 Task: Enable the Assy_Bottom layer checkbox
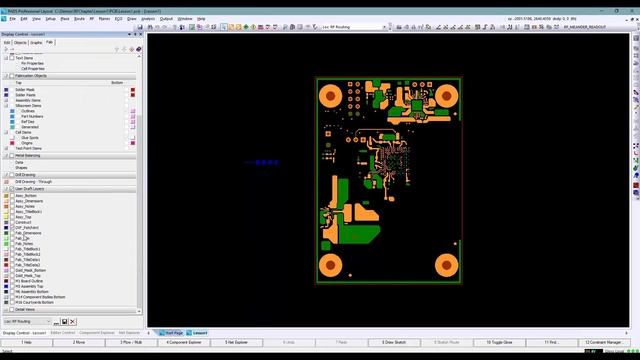(12, 196)
